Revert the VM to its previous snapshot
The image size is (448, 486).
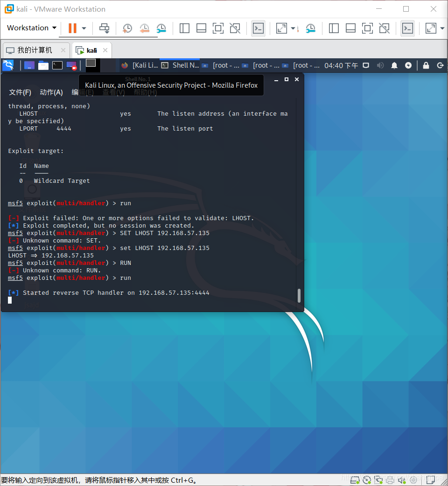coord(144,28)
